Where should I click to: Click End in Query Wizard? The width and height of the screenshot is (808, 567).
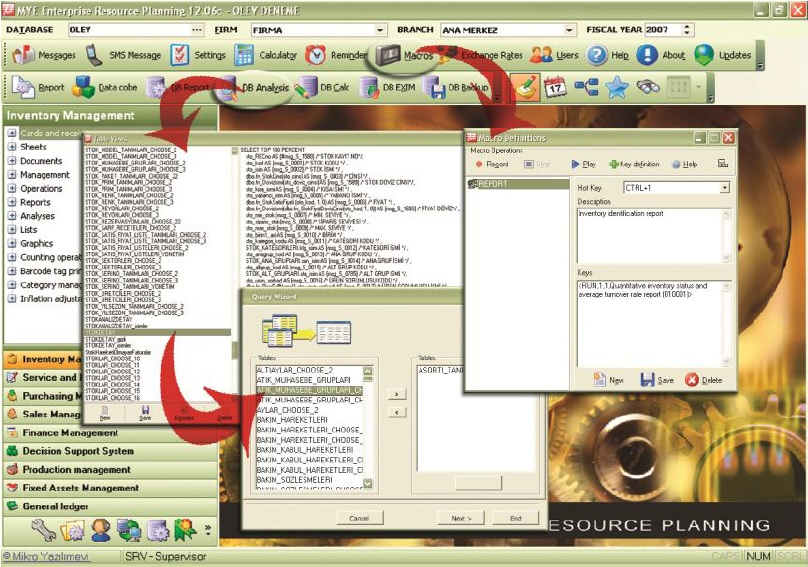click(516, 518)
